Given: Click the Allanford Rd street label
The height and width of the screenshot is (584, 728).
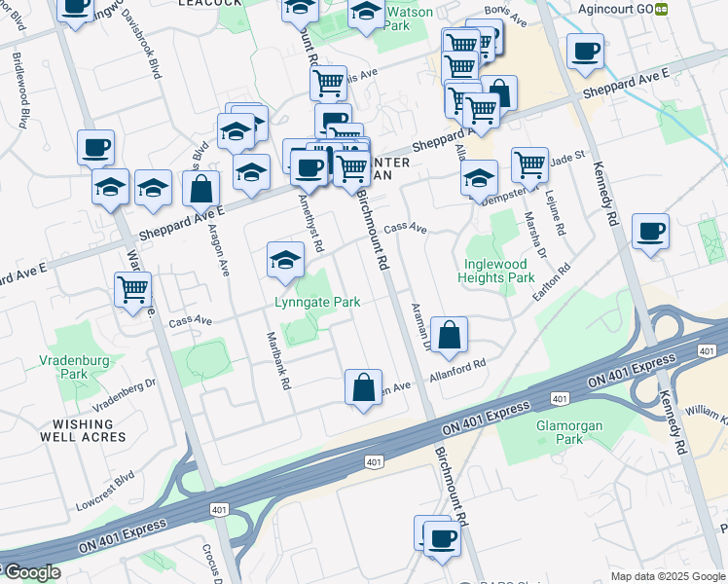Looking at the screenshot, I should click(x=457, y=371).
